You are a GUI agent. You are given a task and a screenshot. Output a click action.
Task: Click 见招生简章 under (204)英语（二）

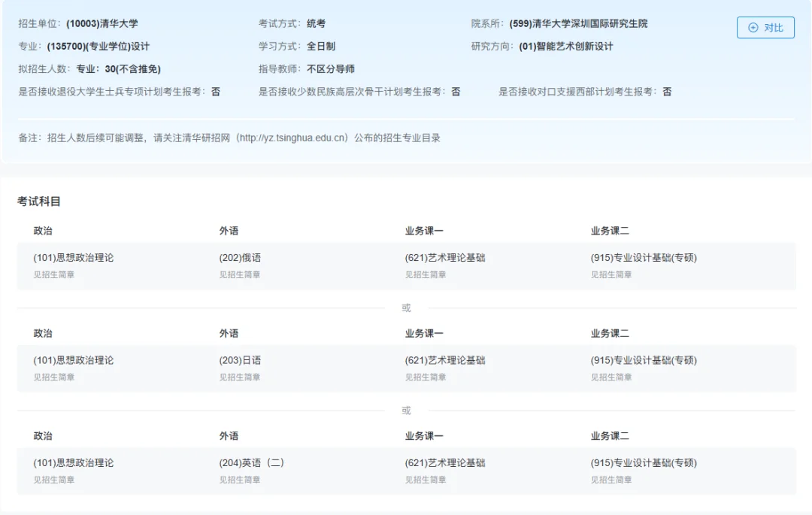[240, 479]
